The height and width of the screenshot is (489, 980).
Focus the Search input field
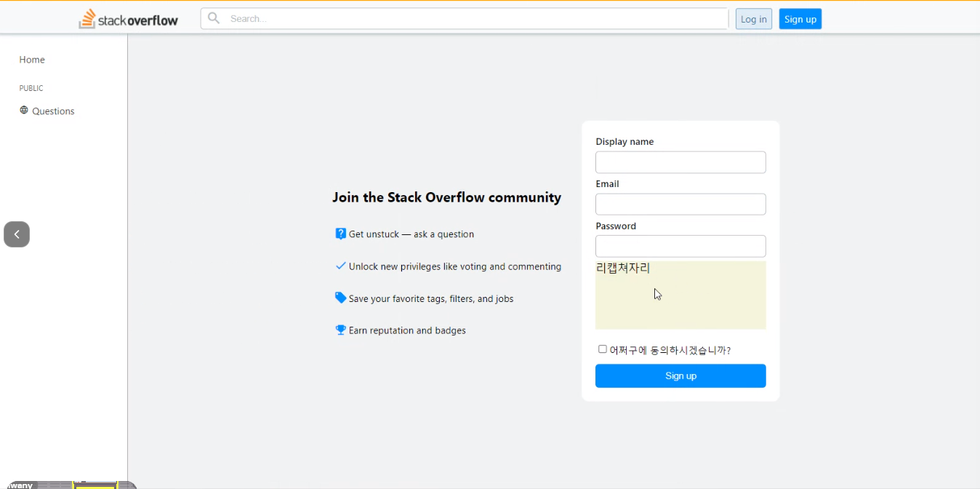pos(465,19)
